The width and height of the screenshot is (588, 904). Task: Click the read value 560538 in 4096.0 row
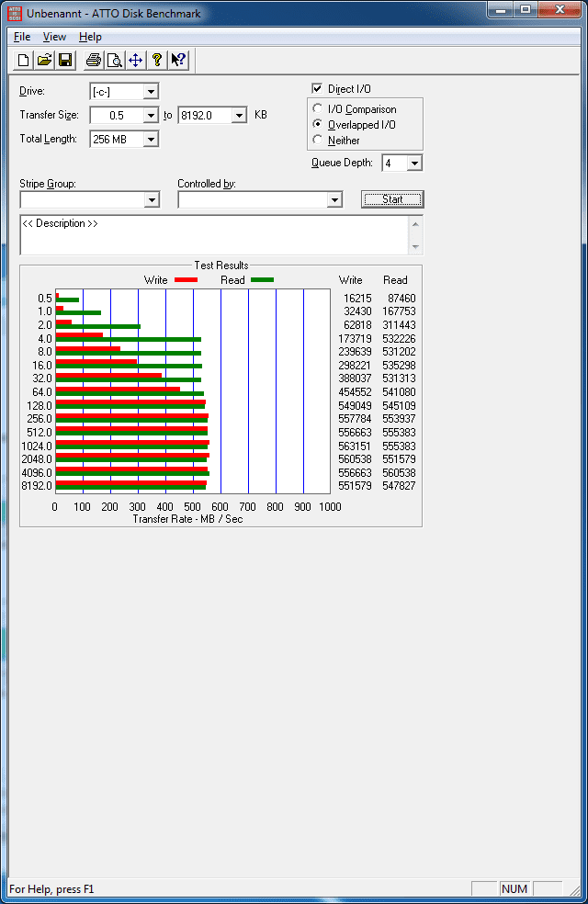coord(399,473)
